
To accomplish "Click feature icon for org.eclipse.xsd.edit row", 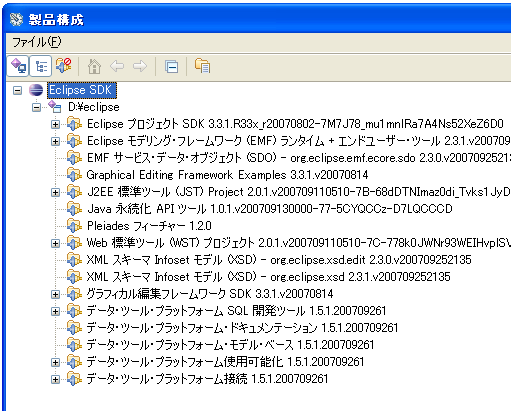I will coord(74,260).
